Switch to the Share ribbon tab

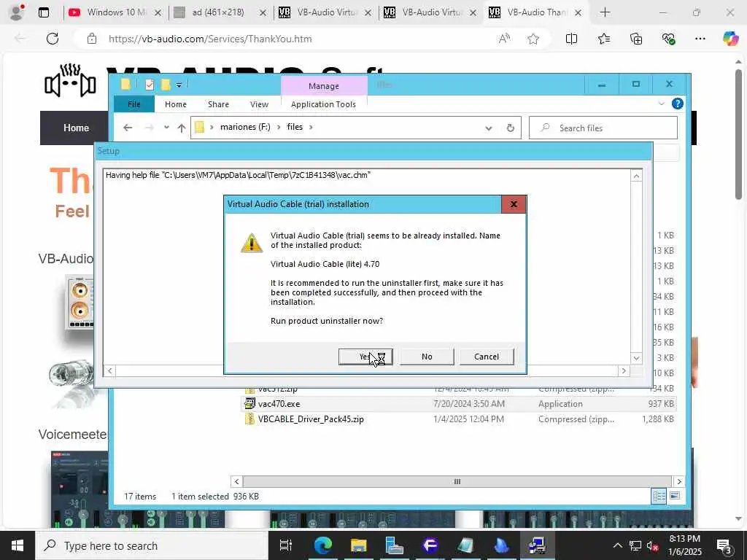coord(218,104)
